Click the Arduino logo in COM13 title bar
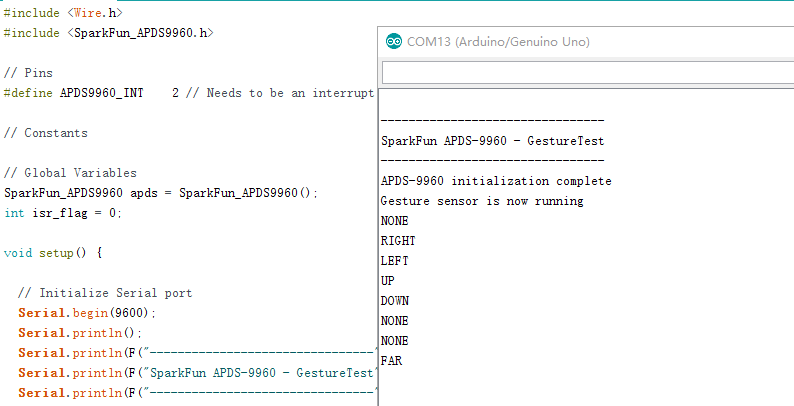Image resolution: width=794 pixels, height=406 pixels. (x=393, y=42)
